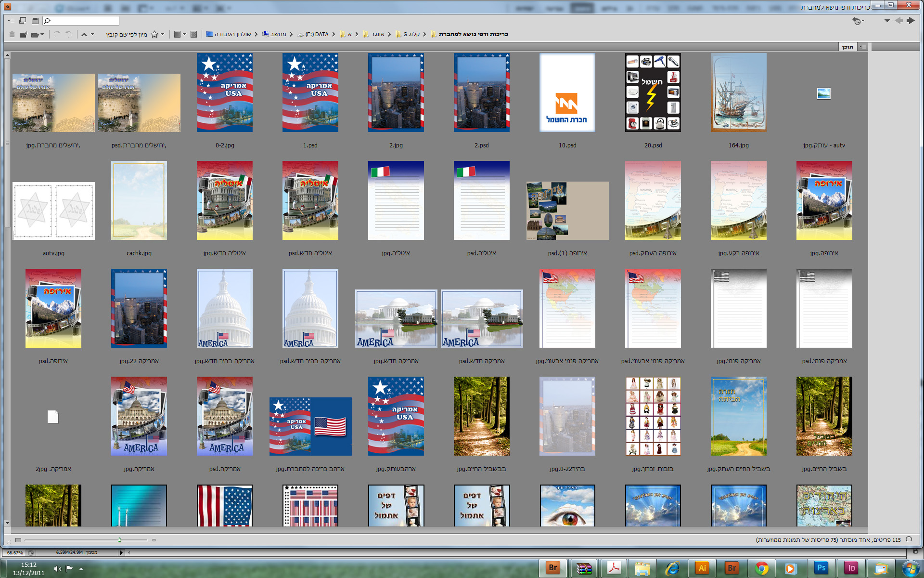Open the thumbnail quality options dropdown
Screen dimensions: 924x578
click(x=180, y=34)
